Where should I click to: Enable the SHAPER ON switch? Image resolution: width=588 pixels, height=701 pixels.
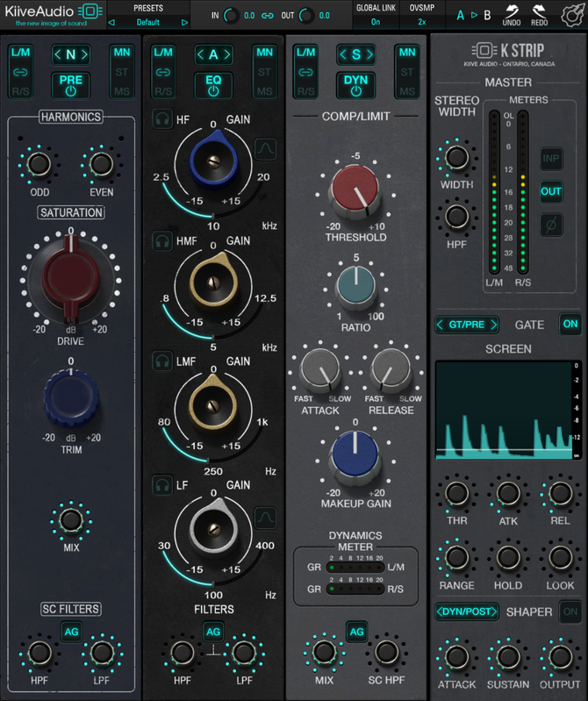[x=570, y=612]
